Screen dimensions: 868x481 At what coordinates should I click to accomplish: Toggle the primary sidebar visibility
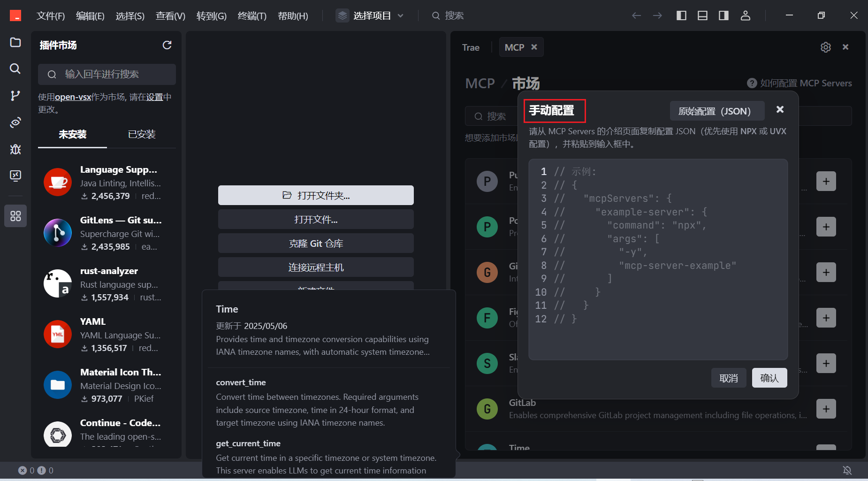point(681,15)
